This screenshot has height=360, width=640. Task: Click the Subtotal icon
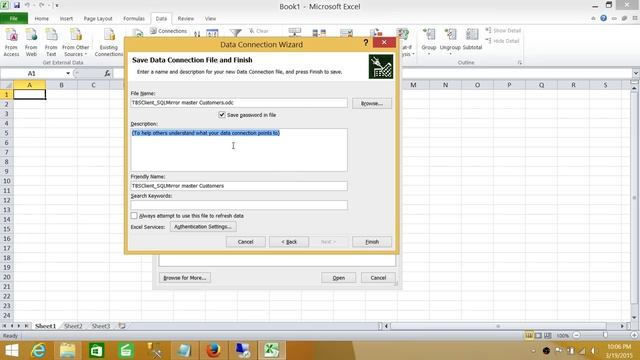(x=472, y=40)
